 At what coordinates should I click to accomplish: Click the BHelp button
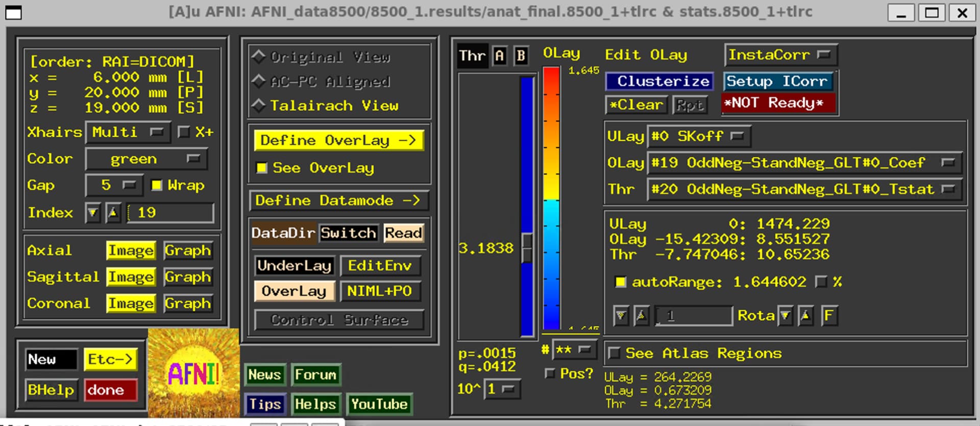point(51,390)
